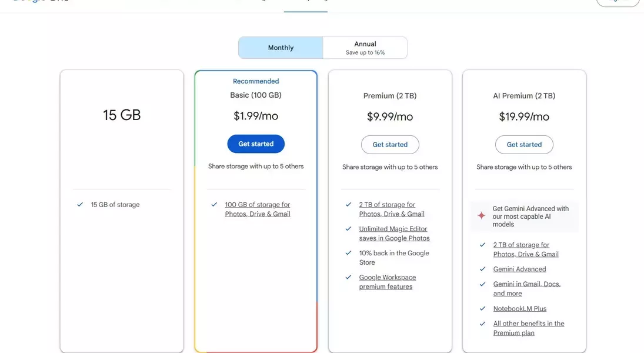Click the Recommended label on Basic card

[256, 81]
